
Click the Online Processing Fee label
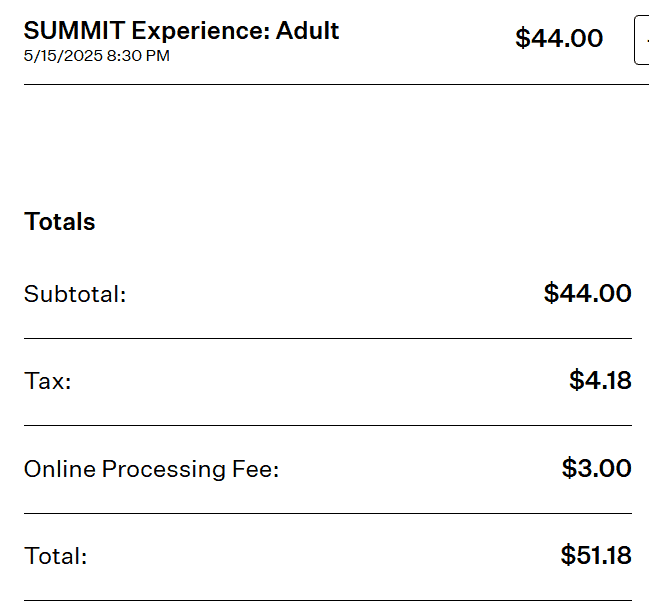151,469
